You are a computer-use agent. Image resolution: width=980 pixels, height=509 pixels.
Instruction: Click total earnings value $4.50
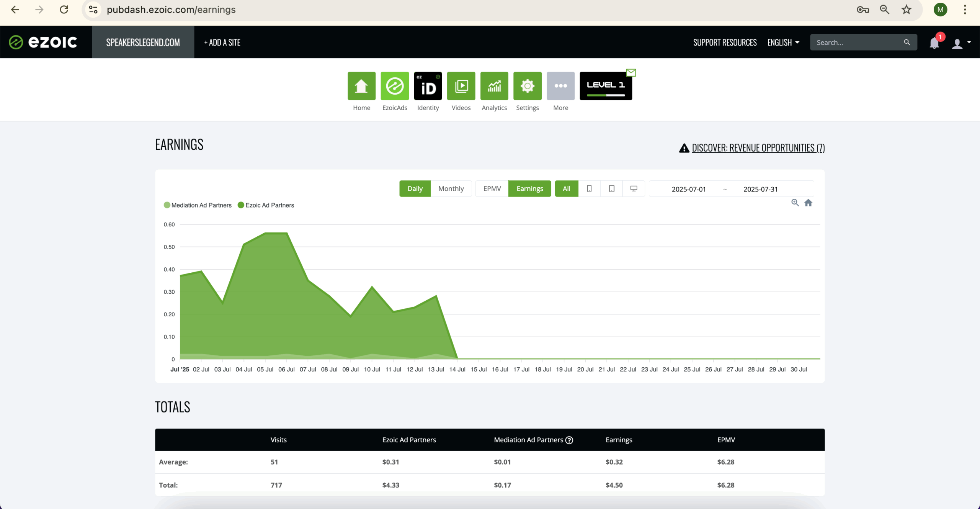pos(614,485)
